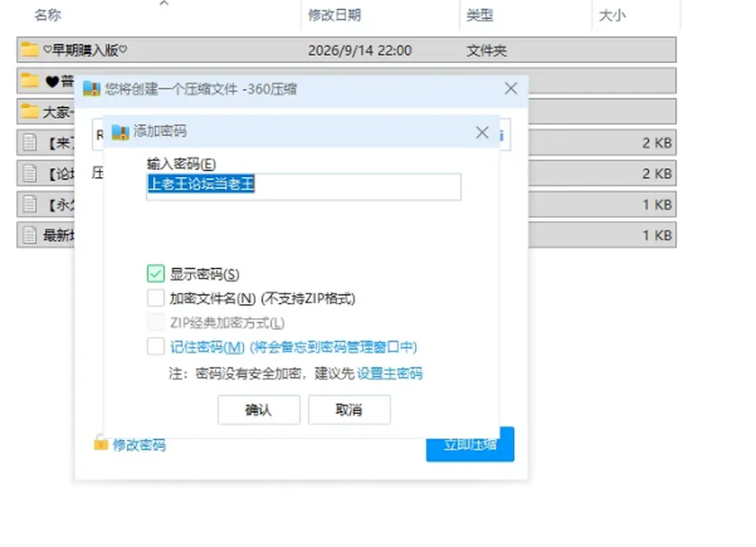Screen dimensions: 756x547
Task: Sort by the 修改日期 column header
Action: (334, 15)
